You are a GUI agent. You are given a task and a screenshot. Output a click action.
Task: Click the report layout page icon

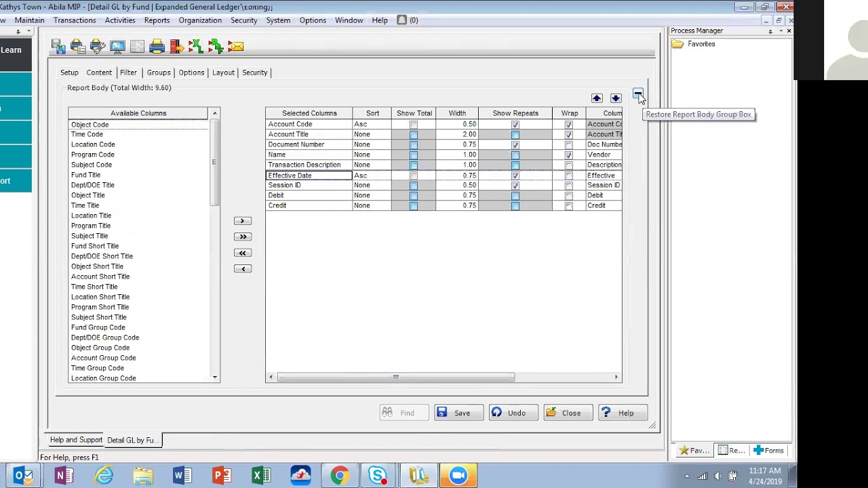[137, 46]
